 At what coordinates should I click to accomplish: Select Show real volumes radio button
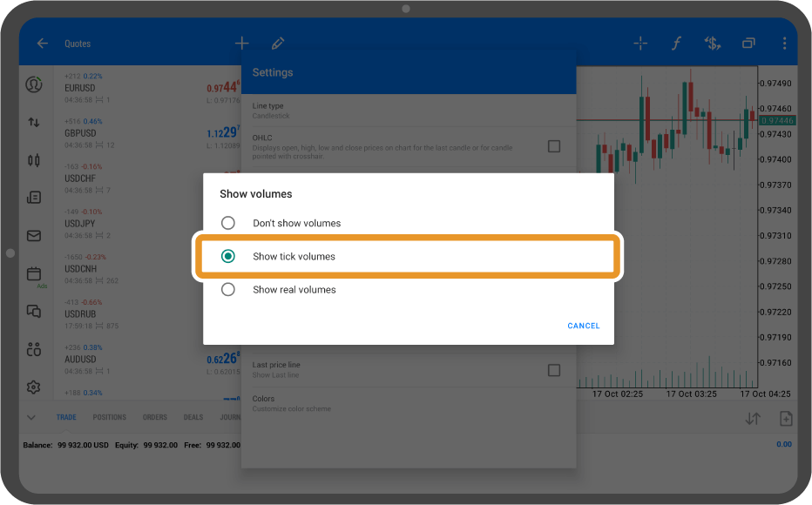[228, 289]
